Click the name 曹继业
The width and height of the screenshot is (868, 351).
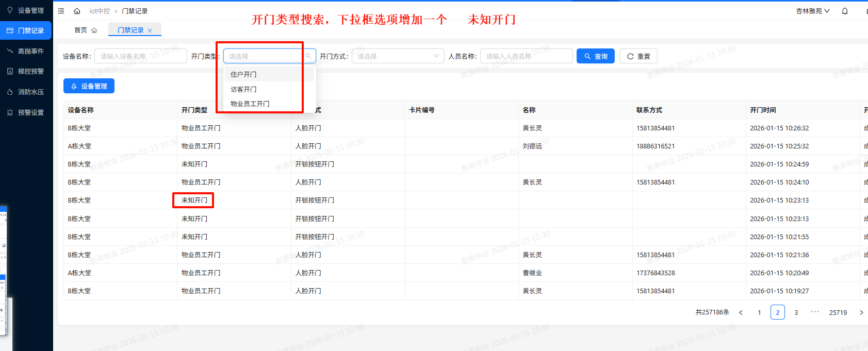click(532, 273)
